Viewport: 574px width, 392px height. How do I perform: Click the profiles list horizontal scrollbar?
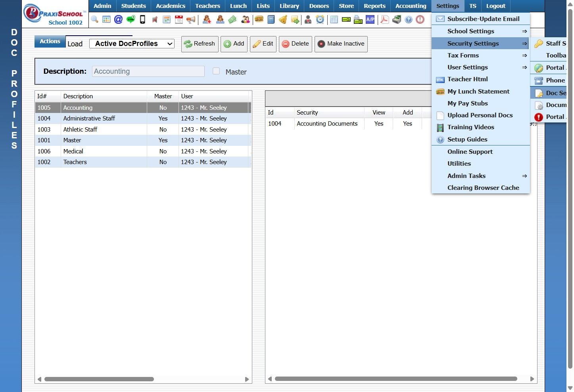click(x=99, y=379)
